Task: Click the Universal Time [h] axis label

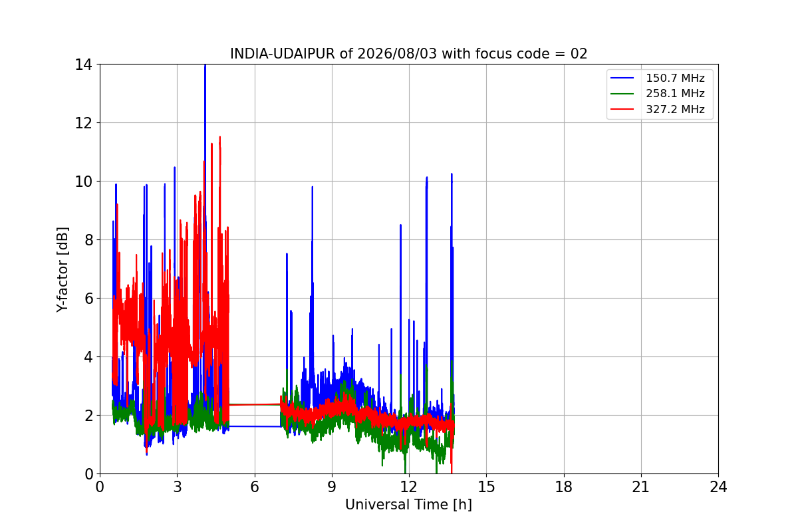Action: (x=408, y=505)
